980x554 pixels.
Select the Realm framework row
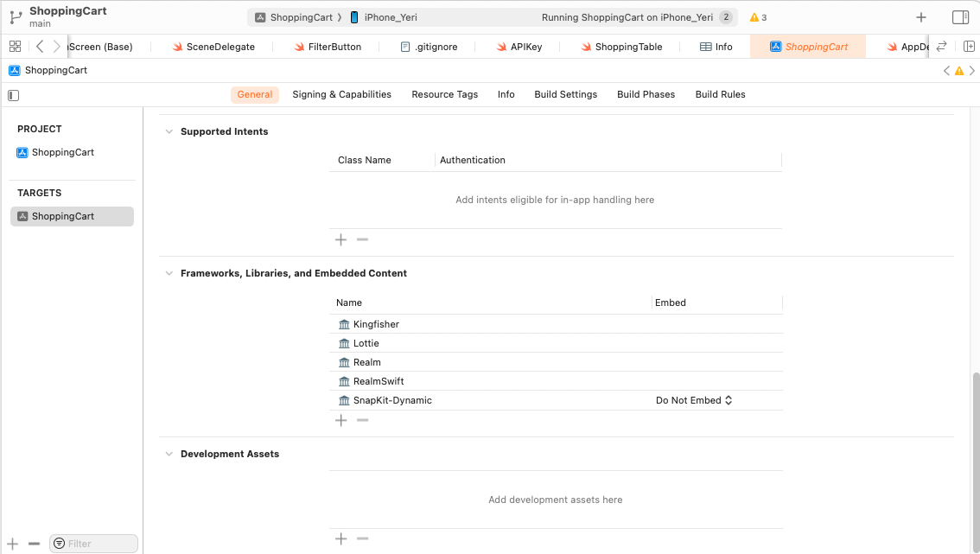556,362
